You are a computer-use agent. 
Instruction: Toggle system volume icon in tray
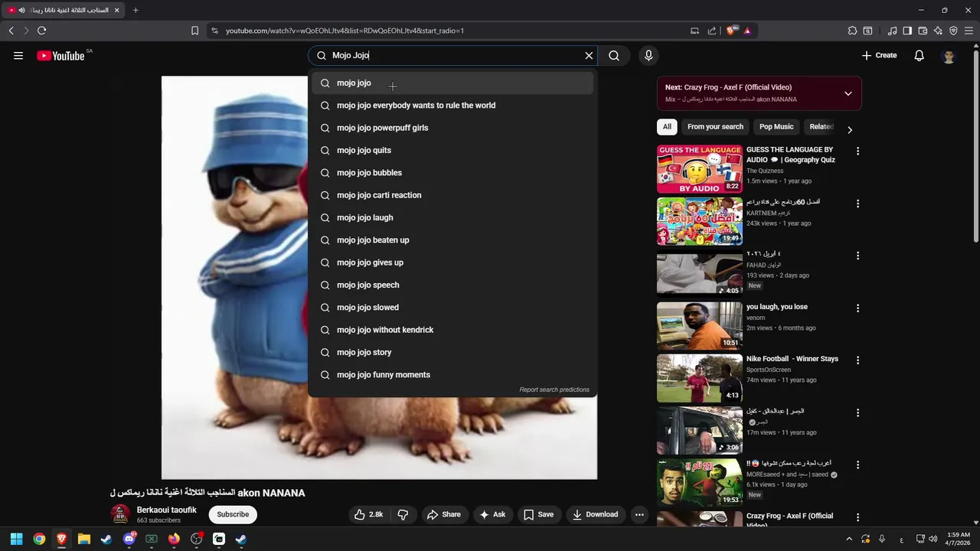[933, 539]
